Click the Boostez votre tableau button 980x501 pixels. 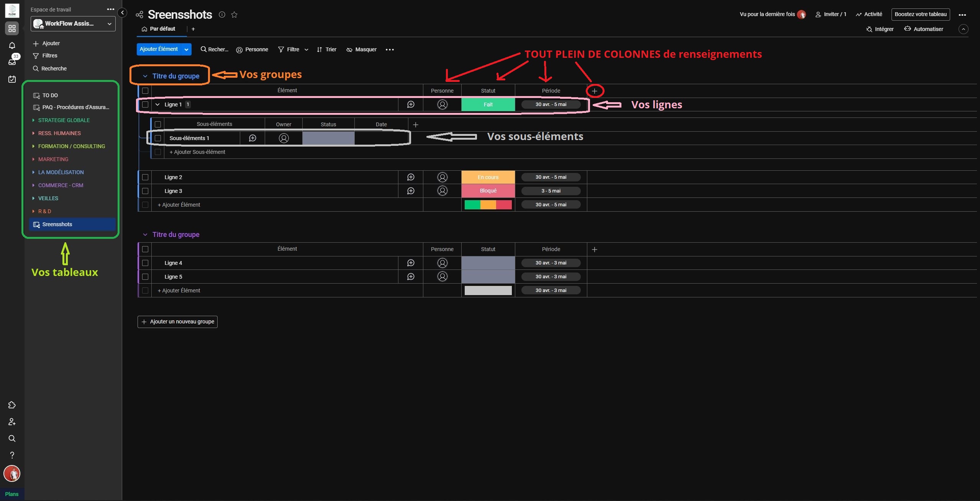(x=920, y=14)
